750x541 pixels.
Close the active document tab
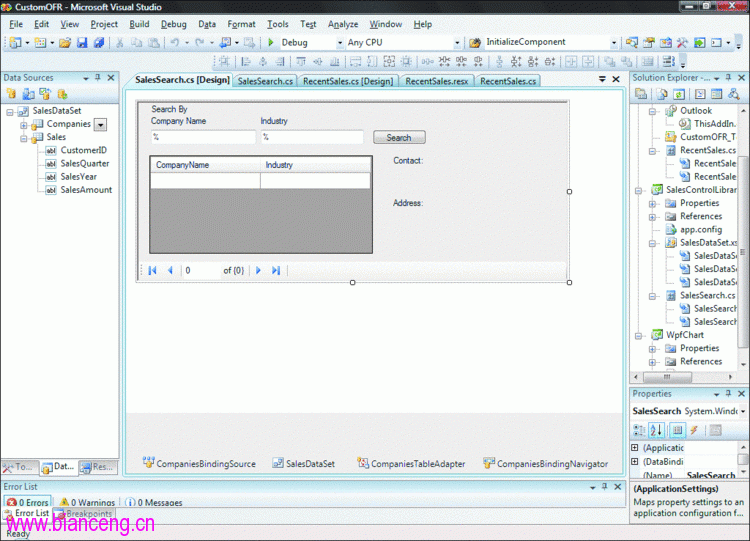click(x=616, y=79)
